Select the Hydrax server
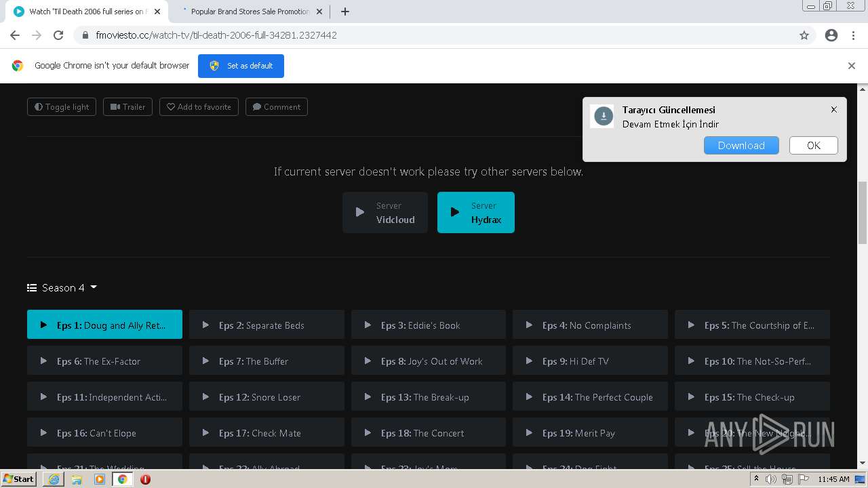 [x=476, y=212]
